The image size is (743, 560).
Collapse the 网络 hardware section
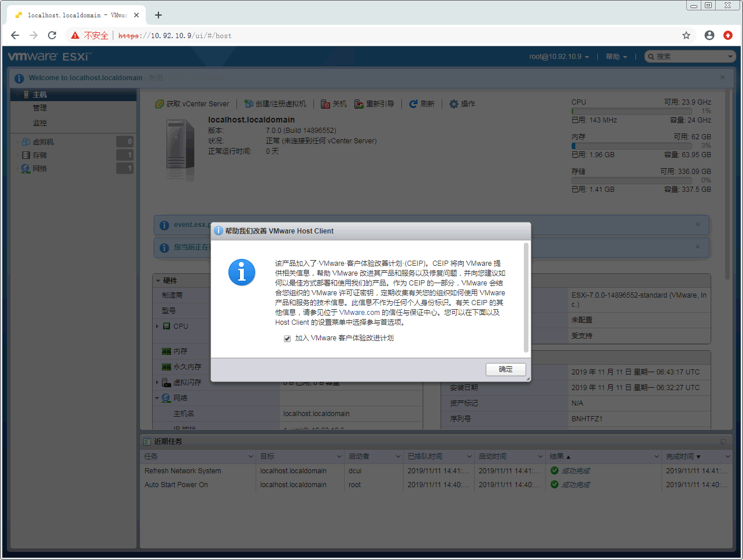point(157,398)
